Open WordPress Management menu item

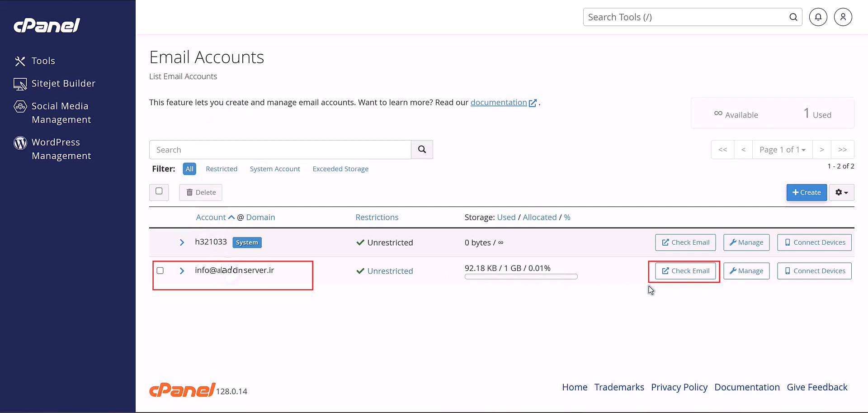tap(61, 149)
